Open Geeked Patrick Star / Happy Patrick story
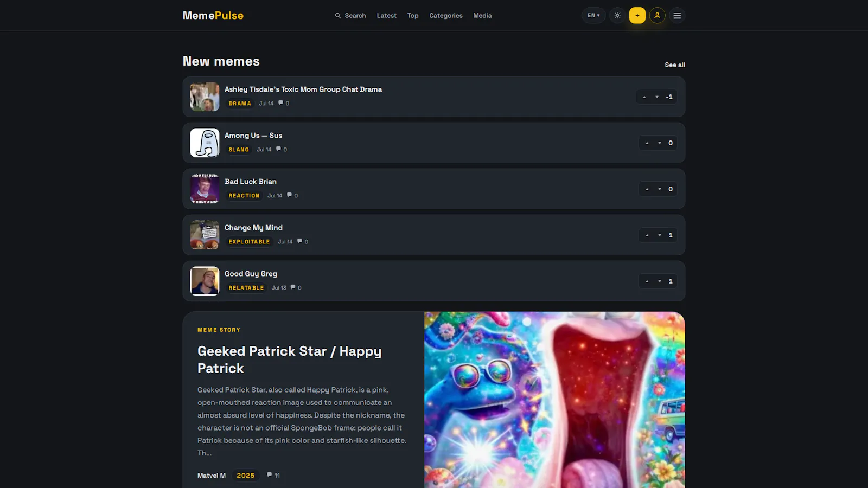This screenshot has width=868, height=488. [289, 359]
